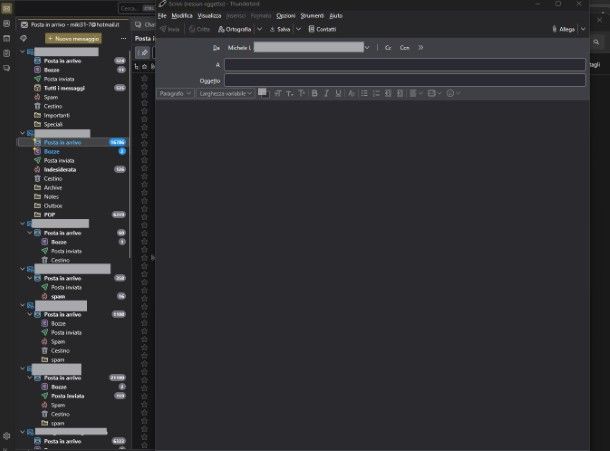Open the emoji insert picker
The image size is (610, 451).
[452, 93]
